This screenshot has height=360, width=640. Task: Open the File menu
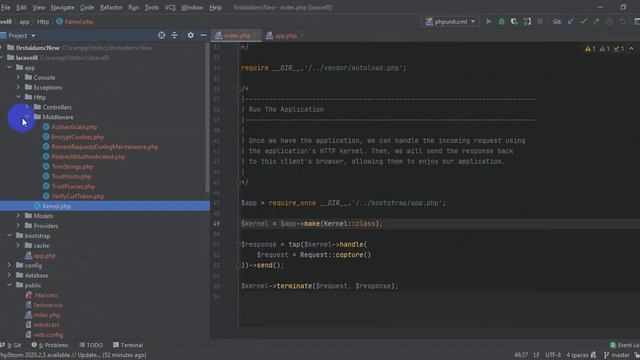point(6,7)
